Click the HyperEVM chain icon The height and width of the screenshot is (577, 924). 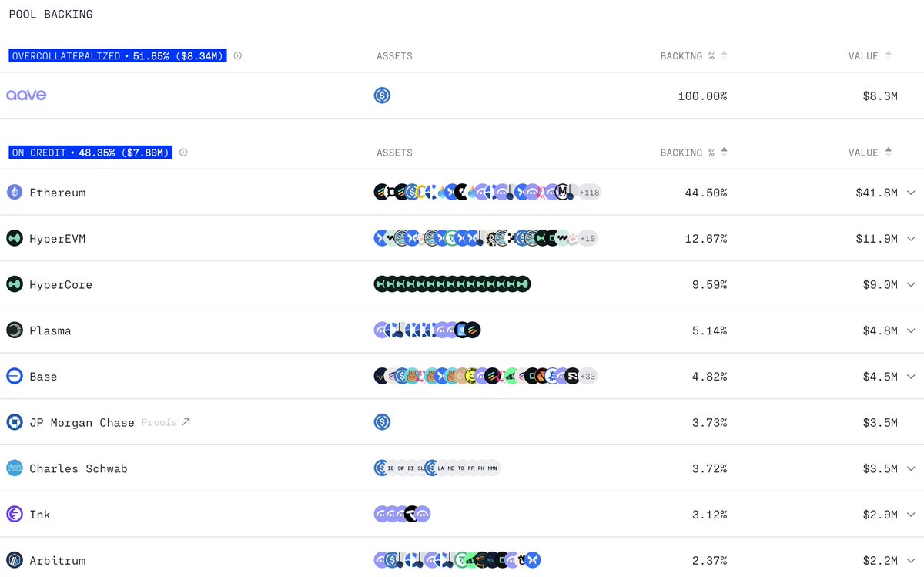[15, 238]
